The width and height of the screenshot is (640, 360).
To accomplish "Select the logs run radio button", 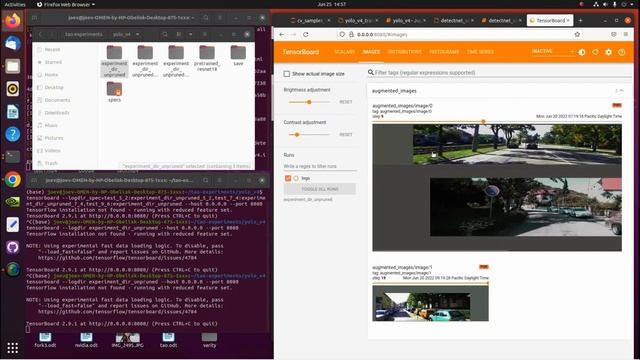I will [x=296, y=178].
